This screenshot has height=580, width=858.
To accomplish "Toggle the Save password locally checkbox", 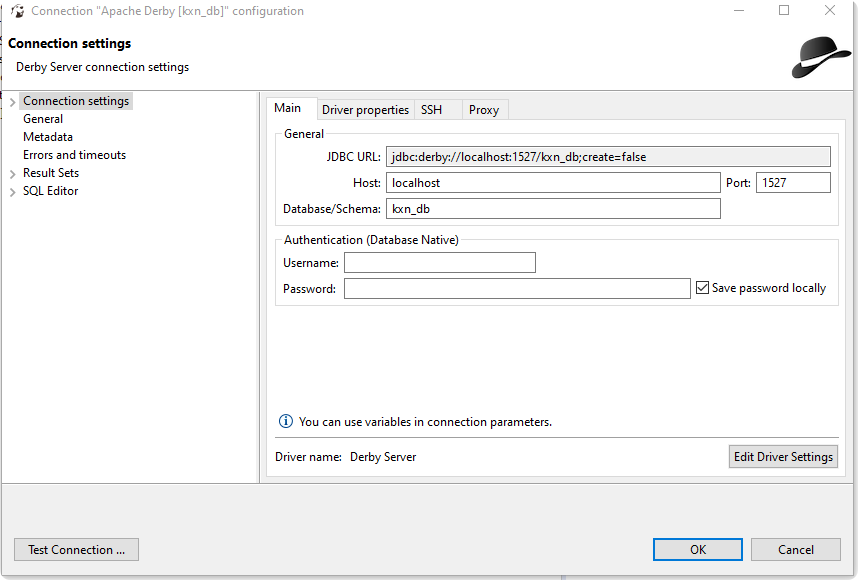I will coord(702,288).
